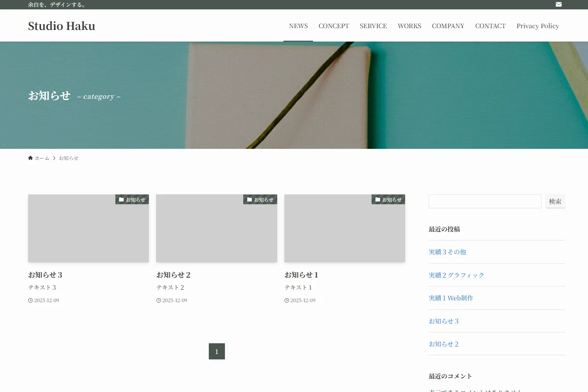The image size is (588, 392).
Task: Click the clock icon beside the お知らせ3 date
Action: coord(30,300)
